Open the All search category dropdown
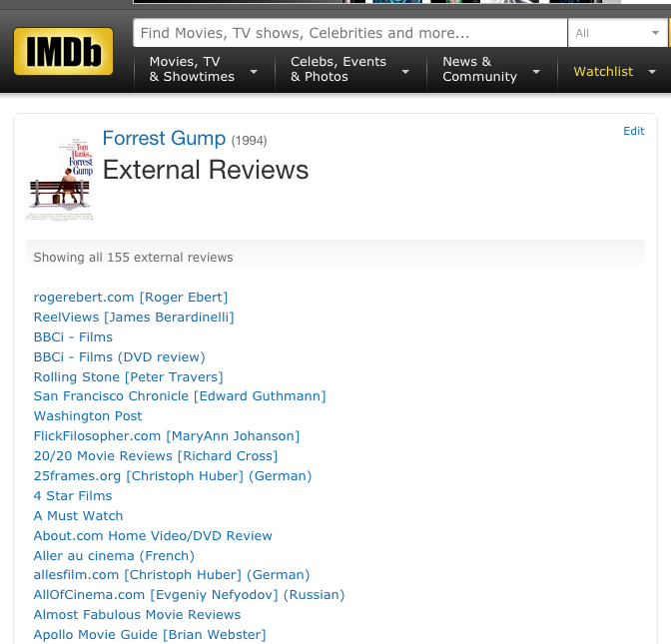This screenshot has height=644, width=671. click(617, 33)
